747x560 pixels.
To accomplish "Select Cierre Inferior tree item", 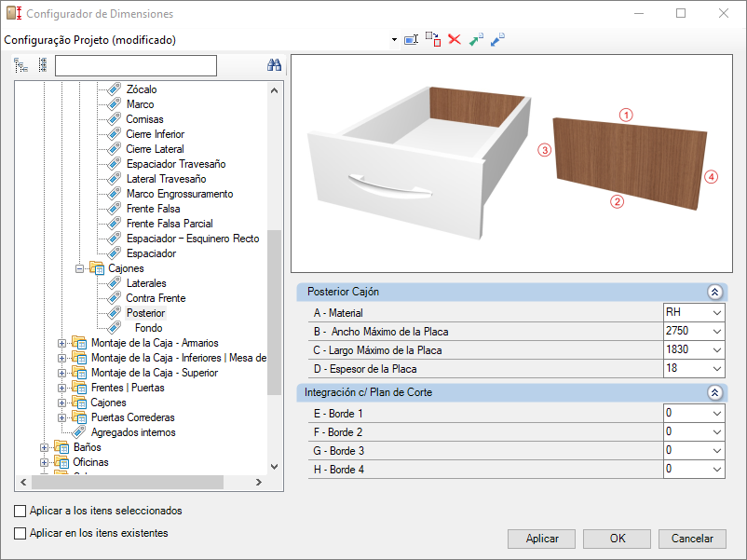I will [155, 134].
